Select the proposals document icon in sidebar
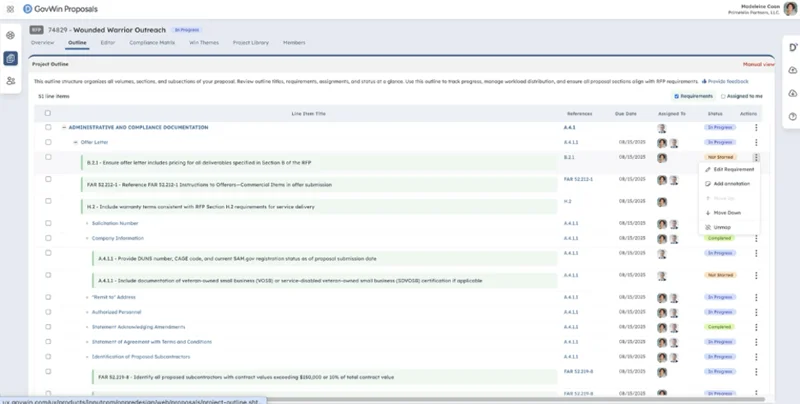Image resolution: width=800 pixels, height=404 pixels. point(11,59)
